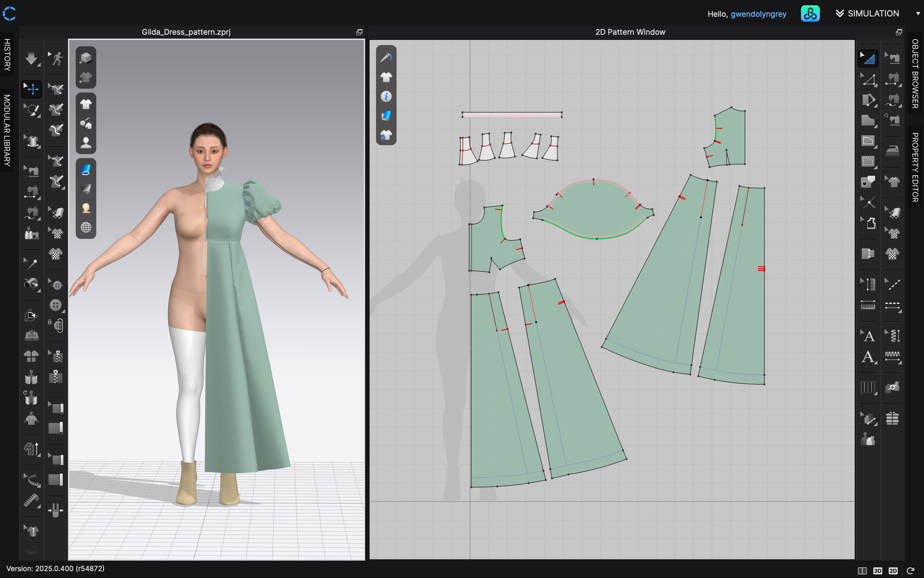The width and height of the screenshot is (924, 578).
Task: Click the gwendolyngrey username link
Action: (758, 14)
